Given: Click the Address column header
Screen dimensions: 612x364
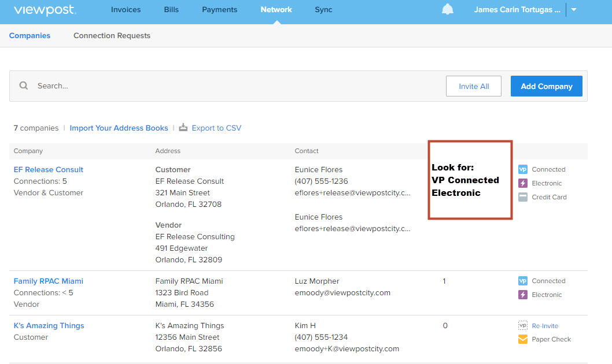Looking at the screenshot, I should [168, 151].
